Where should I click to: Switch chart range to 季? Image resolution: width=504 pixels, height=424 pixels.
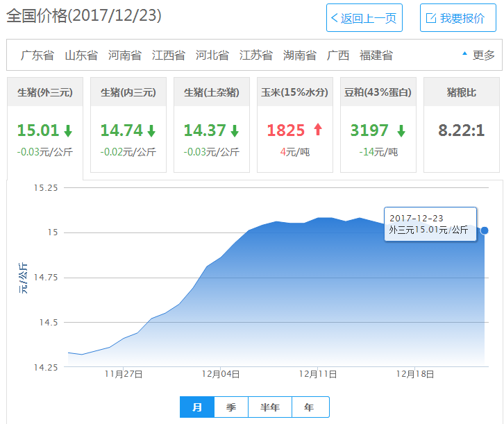[231, 407]
